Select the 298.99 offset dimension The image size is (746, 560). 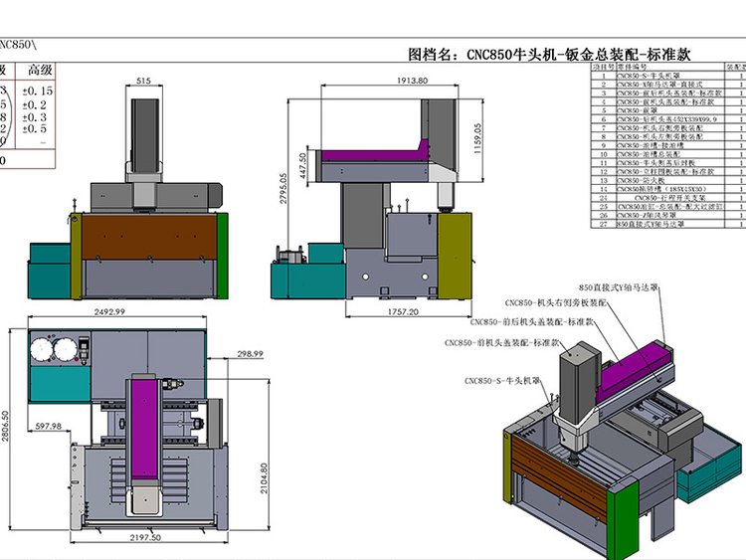tap(250, 353)
